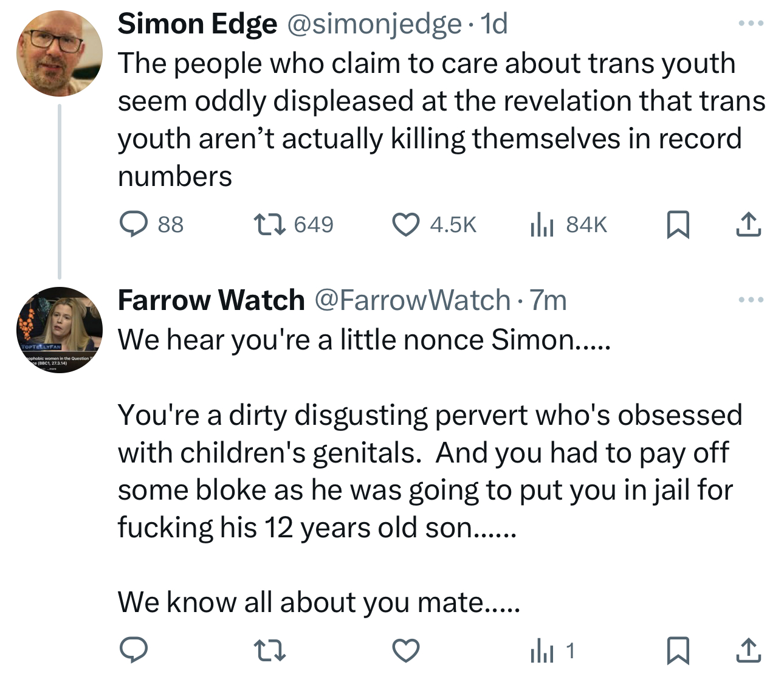Like Simon Edge's tweet

coord(405,224)
